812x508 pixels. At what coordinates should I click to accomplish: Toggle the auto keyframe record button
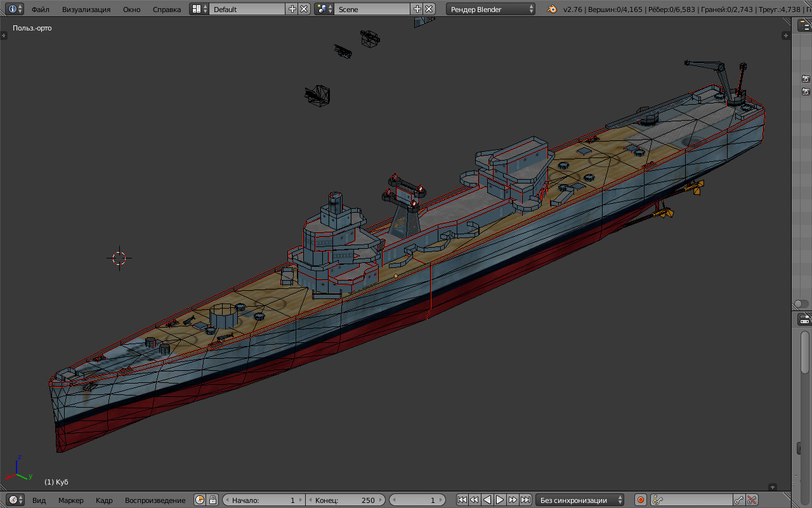[x=641, y=500]
